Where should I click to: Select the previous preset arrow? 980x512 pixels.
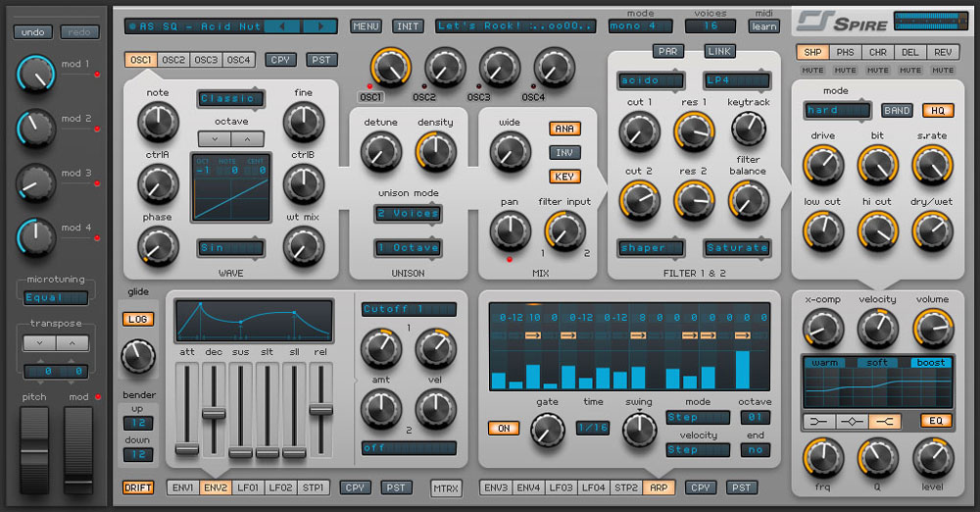point(282,26)
